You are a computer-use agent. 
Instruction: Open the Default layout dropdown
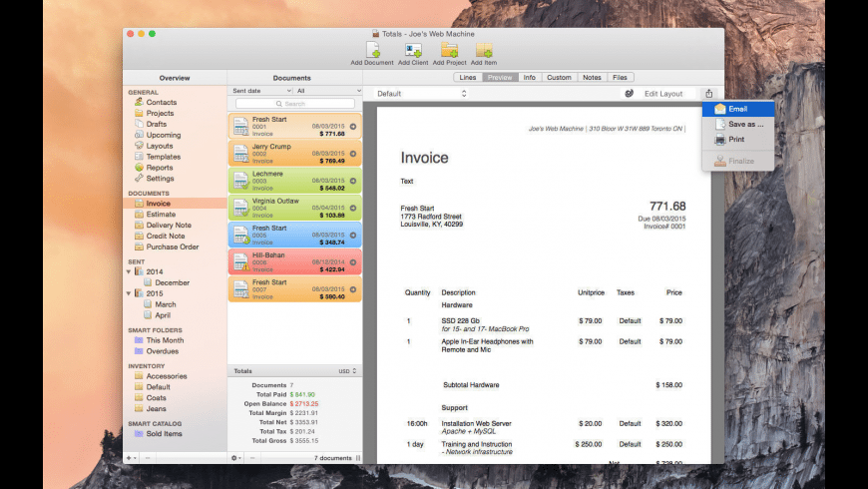[421, 94]
